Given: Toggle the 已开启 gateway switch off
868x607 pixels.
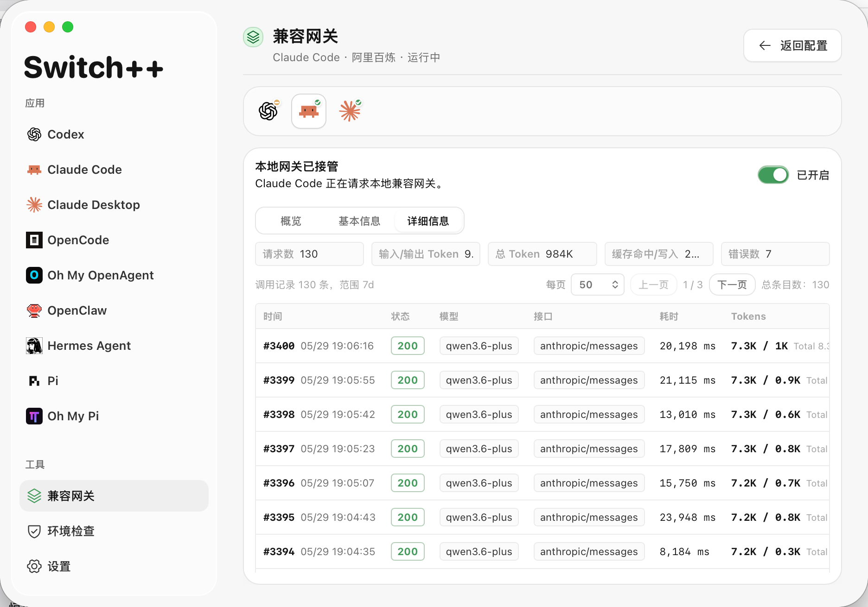Looking at the screenshot, I should 773,175.
